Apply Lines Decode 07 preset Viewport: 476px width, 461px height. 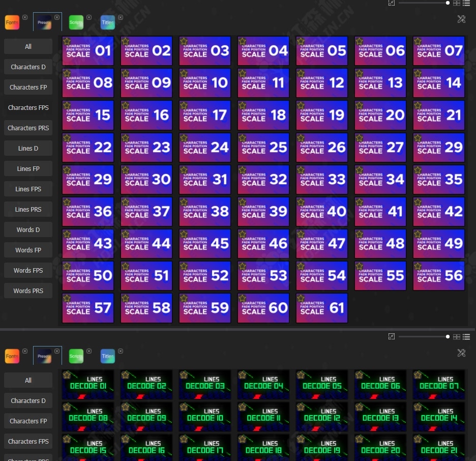point(439,385)
